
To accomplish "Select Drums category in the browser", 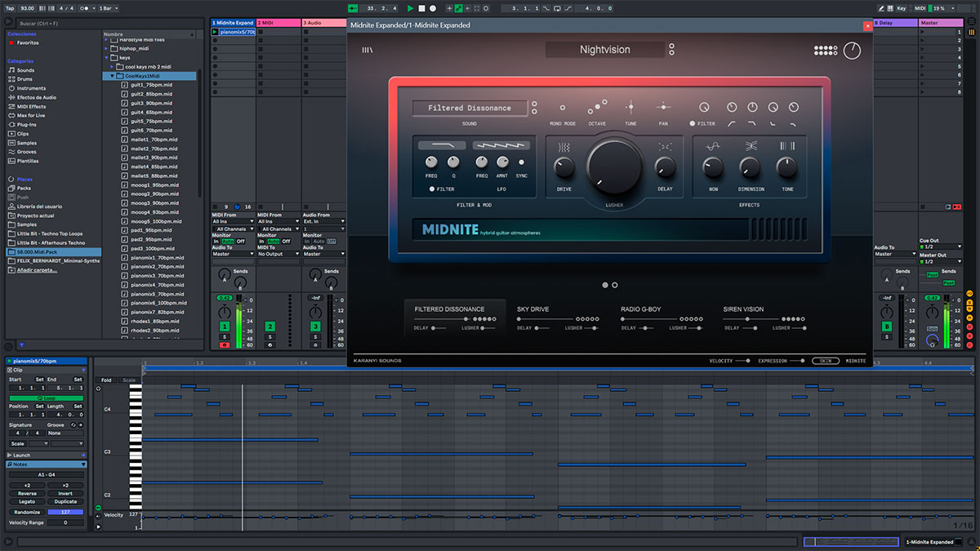I will pos(24,79).
